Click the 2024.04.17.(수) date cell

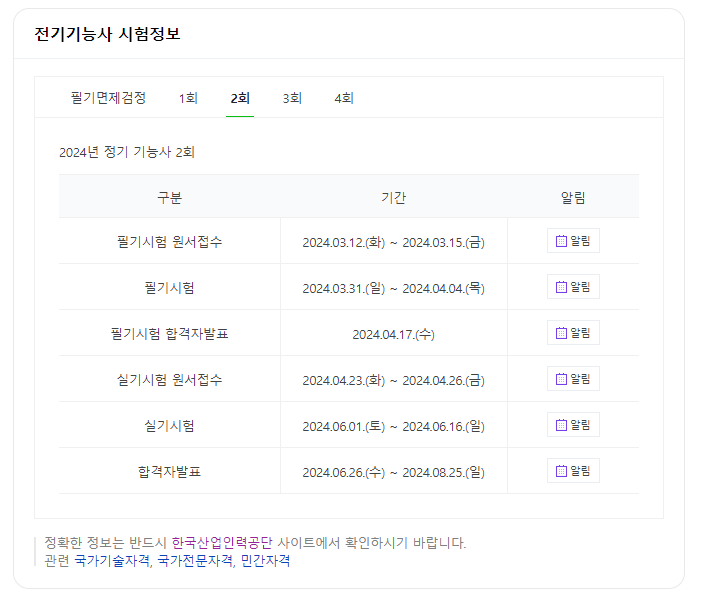tap(393, 334)
